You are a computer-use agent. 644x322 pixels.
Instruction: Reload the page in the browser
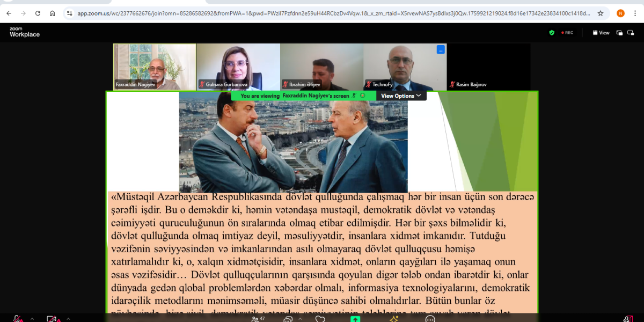[x=38, y=13]
